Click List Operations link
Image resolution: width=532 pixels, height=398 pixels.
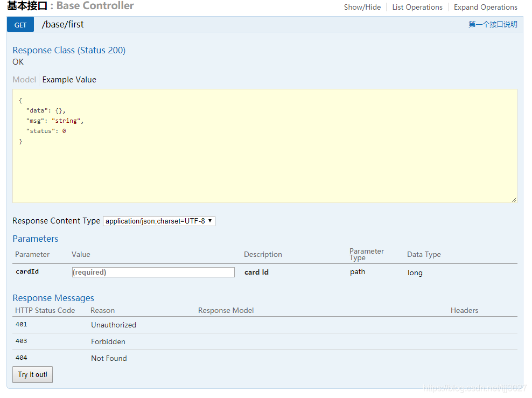click(417, 7)
